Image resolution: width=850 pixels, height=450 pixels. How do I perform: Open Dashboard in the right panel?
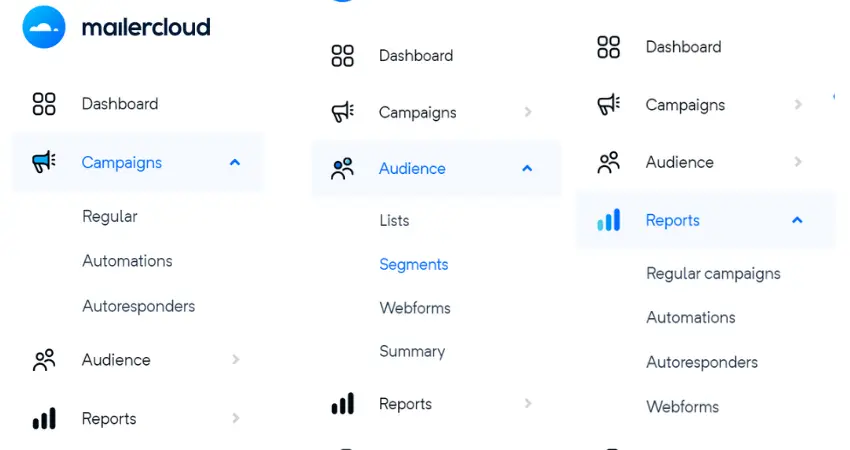click(684, 47)
